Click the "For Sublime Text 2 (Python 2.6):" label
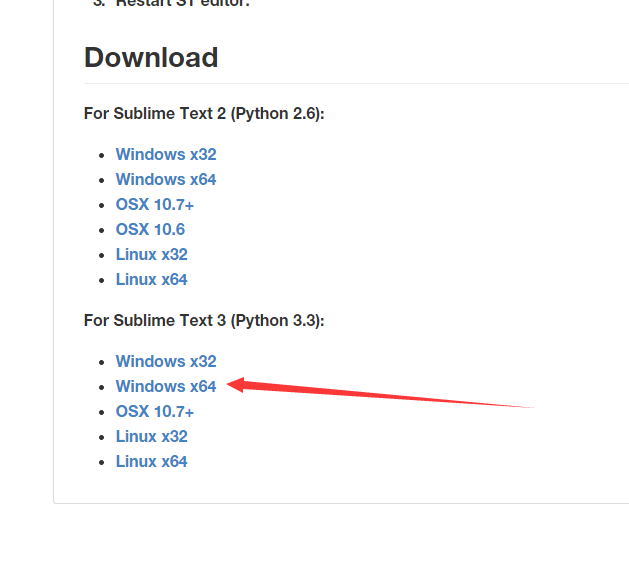The image size is (629, 565). (204, 114)
